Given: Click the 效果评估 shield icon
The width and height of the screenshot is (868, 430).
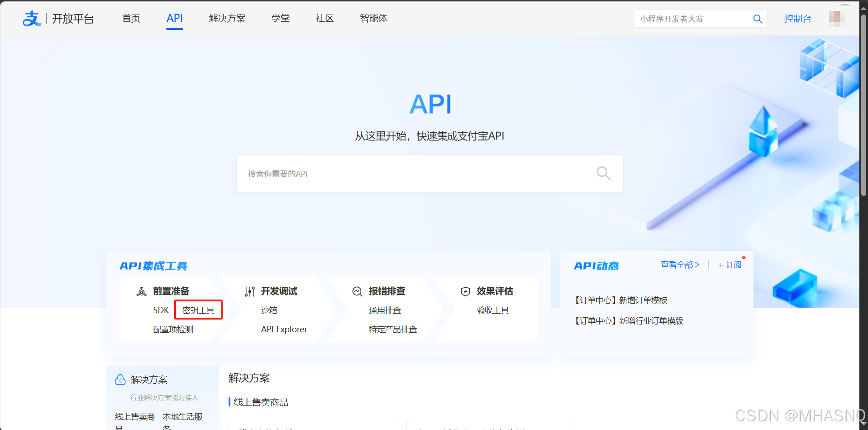Looking at the screenshot, I should coord(465,291).
